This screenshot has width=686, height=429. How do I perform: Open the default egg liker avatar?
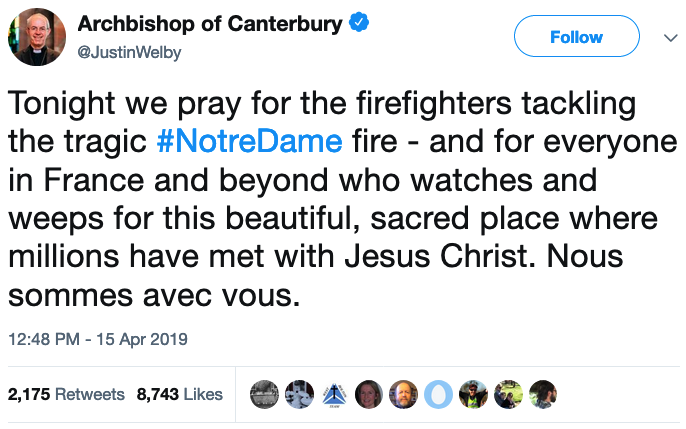[x=438, y=394]
